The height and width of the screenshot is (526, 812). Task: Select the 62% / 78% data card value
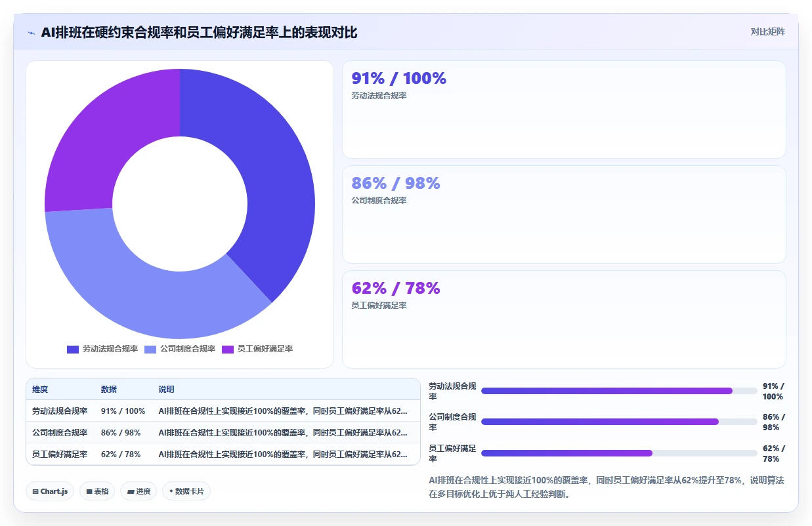click(x=396, y=288)
